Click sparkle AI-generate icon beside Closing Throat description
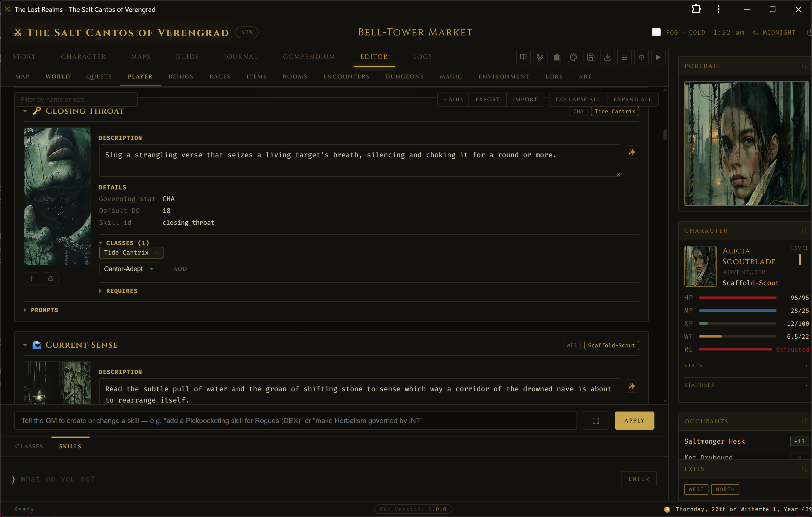The height and width of the screenshot is (517, 812). 632,152
